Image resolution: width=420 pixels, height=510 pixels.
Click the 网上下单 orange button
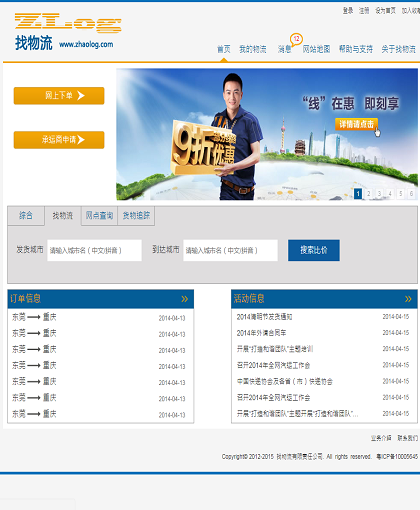click(x=59, y=96)
